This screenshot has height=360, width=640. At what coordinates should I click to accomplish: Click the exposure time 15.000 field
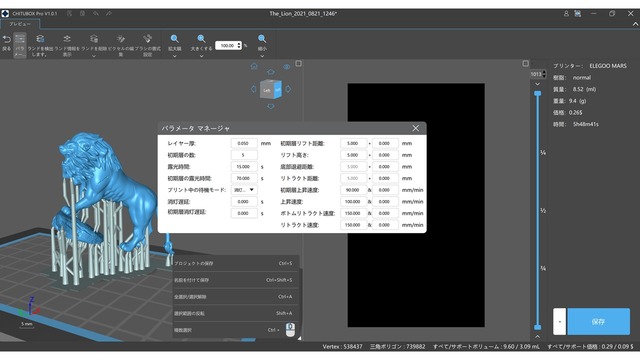[x=244, y=167]
